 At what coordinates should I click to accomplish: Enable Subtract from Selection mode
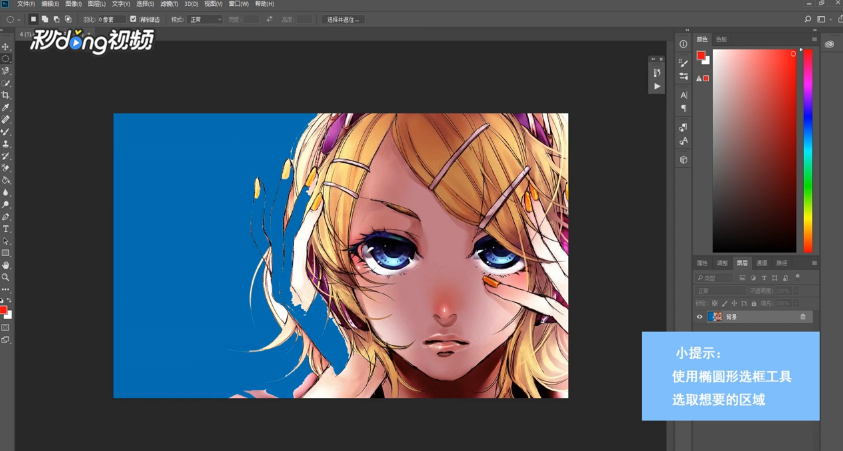tap(56, 19)
